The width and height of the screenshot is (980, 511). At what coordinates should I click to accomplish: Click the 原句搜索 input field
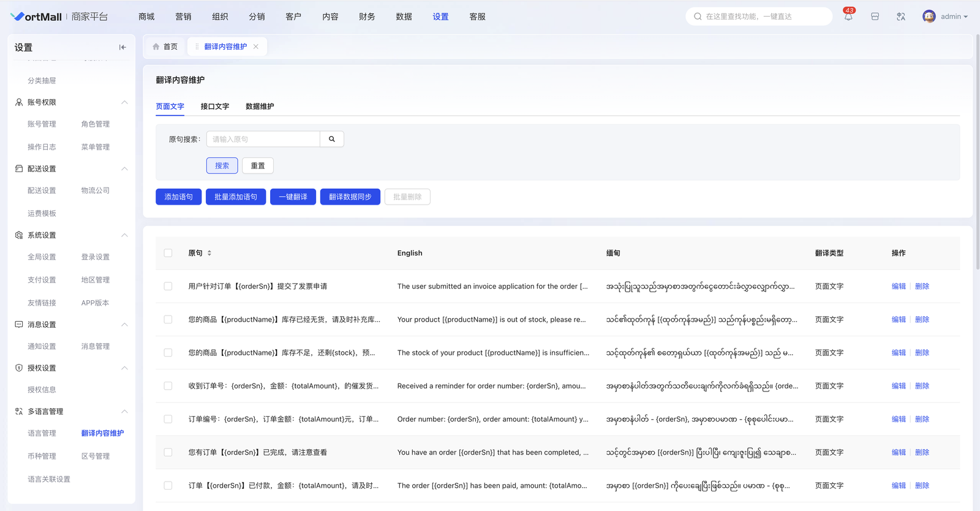click(263, 139)
